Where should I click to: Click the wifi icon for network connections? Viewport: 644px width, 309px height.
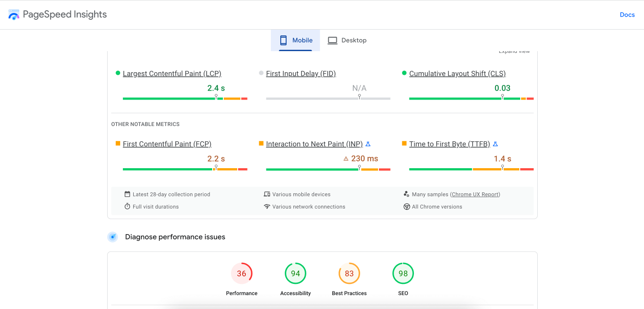point(267,207)
